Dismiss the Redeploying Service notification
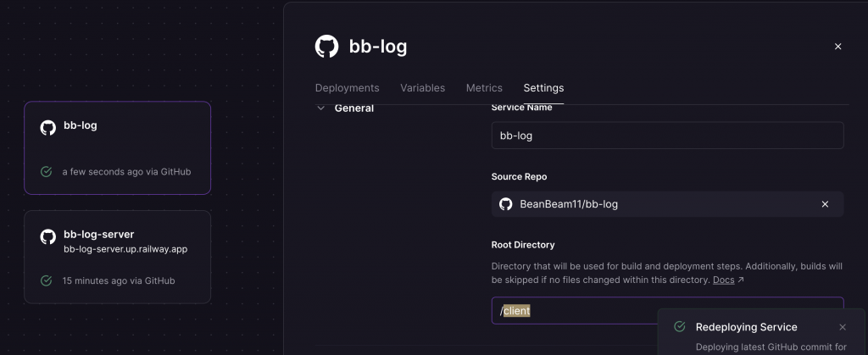Screen dimensions: 868x355 pyautogui.click(x=842, y=327)
